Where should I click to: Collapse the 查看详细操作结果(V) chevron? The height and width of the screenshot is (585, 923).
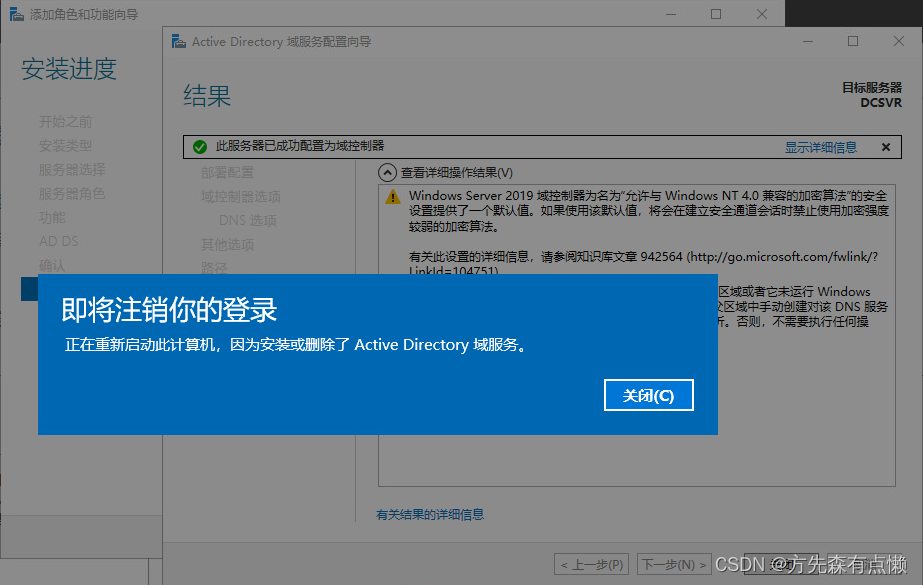pos(387,172)
